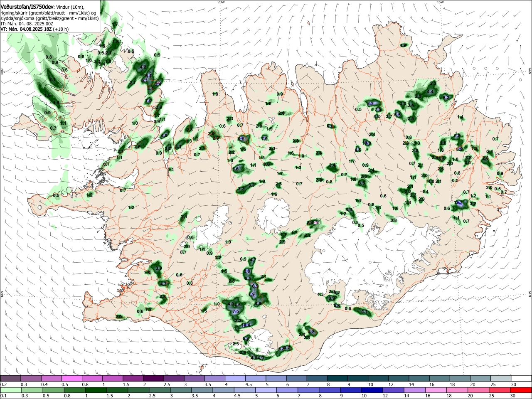
Task: Select the 5.6 rainfall label
Action: pos(236,168)
